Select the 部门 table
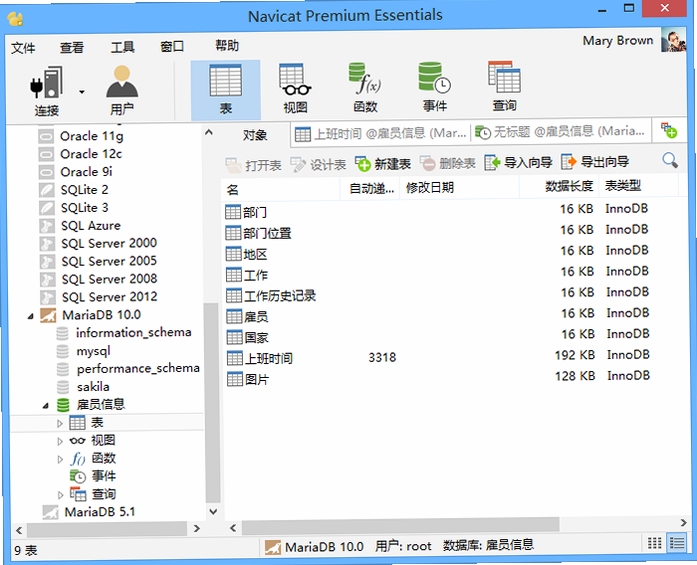This screenshot has width=697, height=565. click(x=246, y=212)
